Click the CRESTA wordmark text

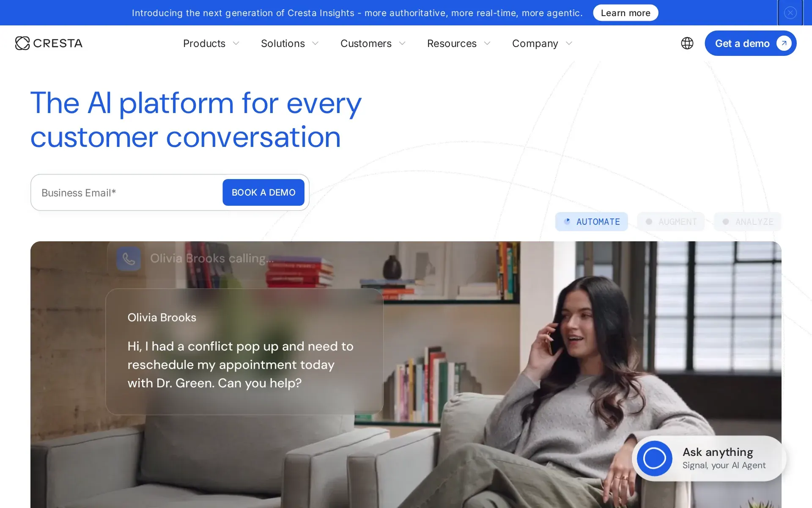click(x=58, y=43)
